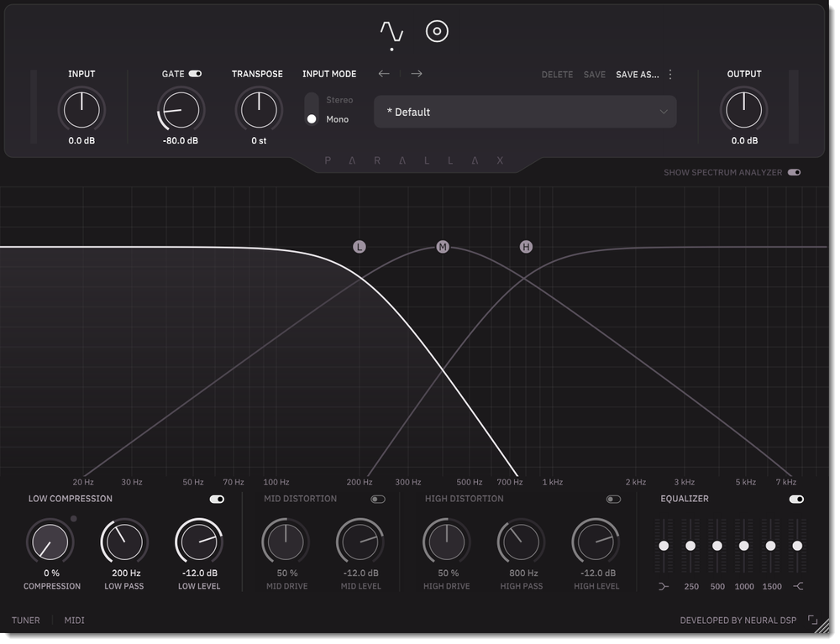Select the M mid band node
The width and height of the screenshot is (840, 644).
tap(443, 247)
